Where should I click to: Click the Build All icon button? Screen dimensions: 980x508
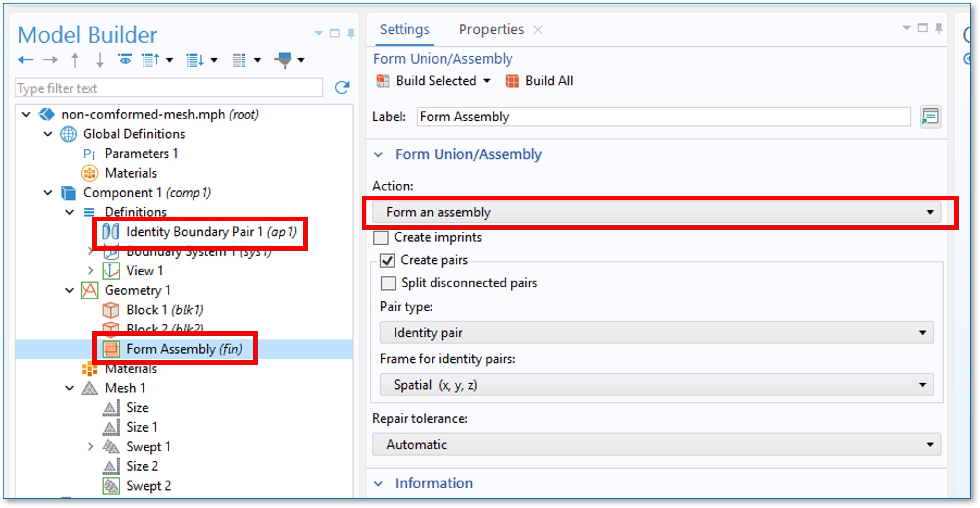click(x=512, y=81)
